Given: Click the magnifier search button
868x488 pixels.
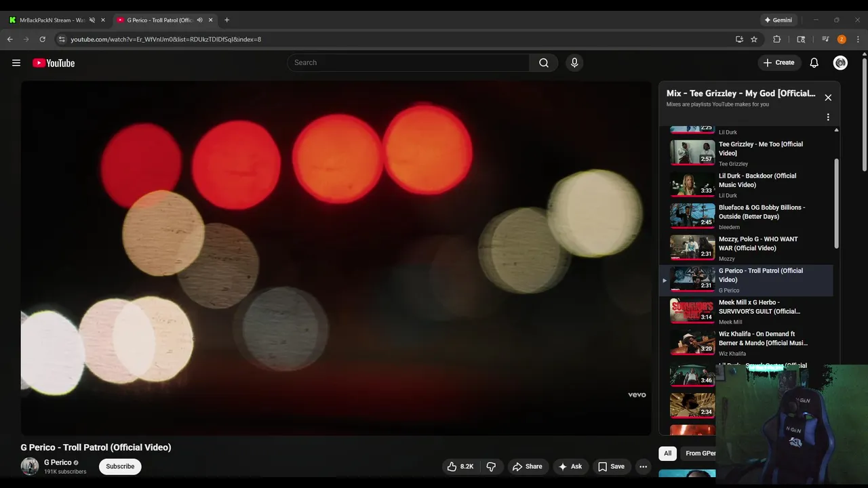Looking at the screenshot, I should pyautogui.click(x=544, y=63).
